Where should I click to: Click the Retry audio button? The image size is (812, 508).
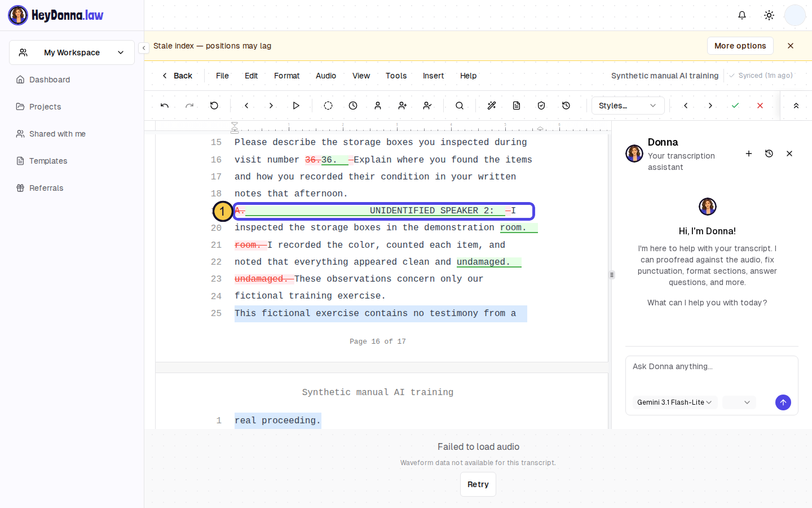pyautogui.click(x=478, y=484)
